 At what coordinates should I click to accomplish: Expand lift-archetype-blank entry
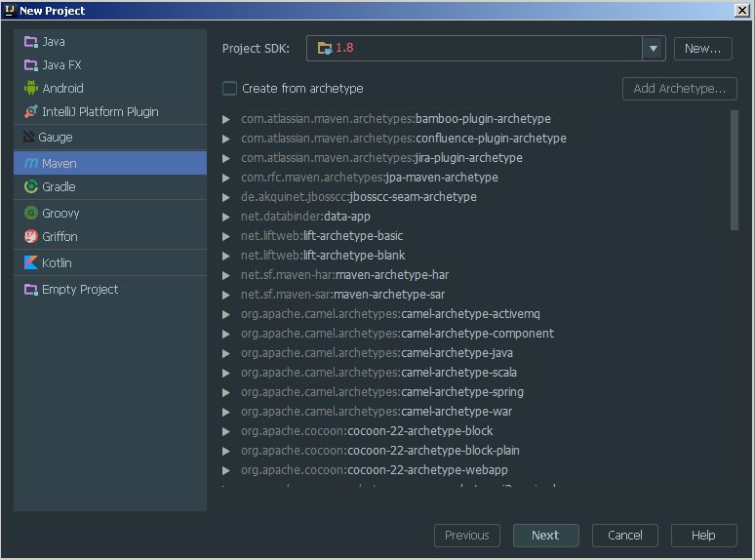226,257
